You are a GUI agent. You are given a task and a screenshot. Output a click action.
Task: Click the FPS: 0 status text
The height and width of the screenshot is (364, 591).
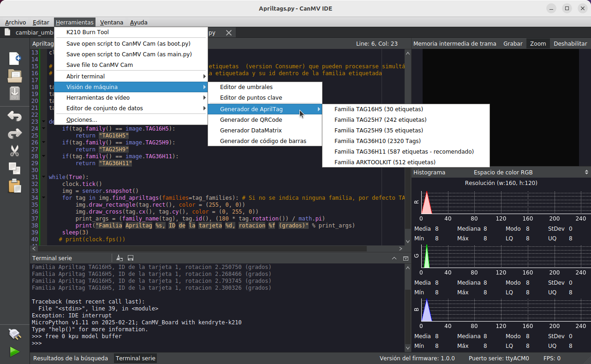pos(552,358)
